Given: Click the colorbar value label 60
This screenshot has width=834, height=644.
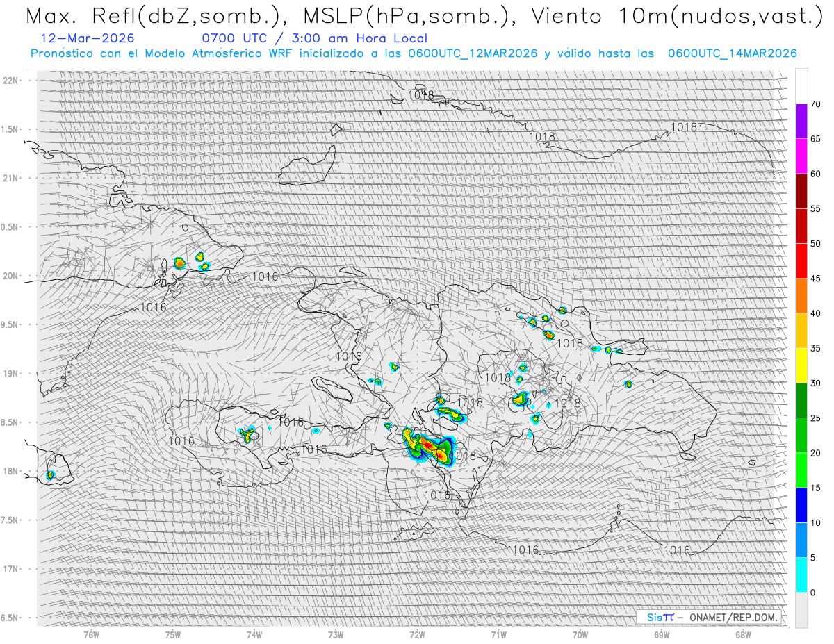Looking at the screenshot, I should click(x=815, y=174).
